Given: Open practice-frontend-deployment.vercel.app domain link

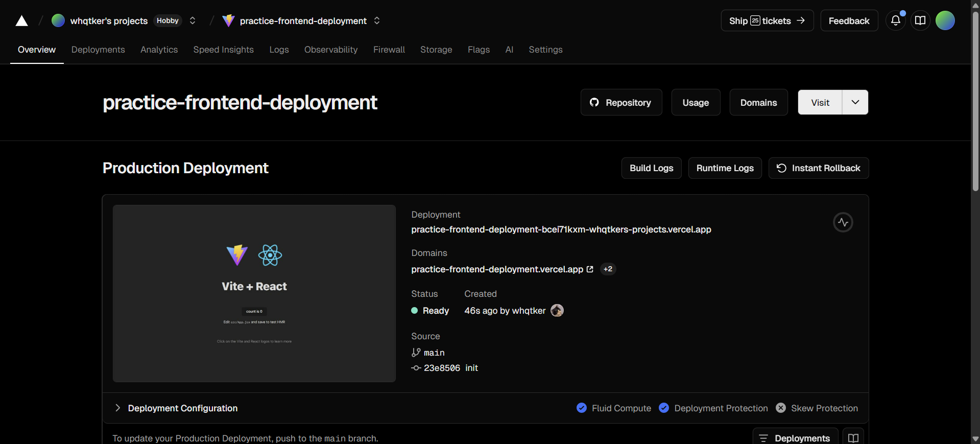Looking at the screenshot, I should point(497,269).
